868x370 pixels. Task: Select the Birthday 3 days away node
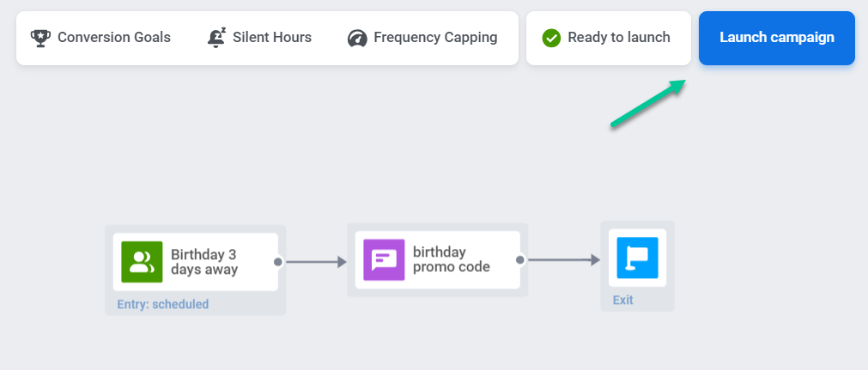pos(204,262)
